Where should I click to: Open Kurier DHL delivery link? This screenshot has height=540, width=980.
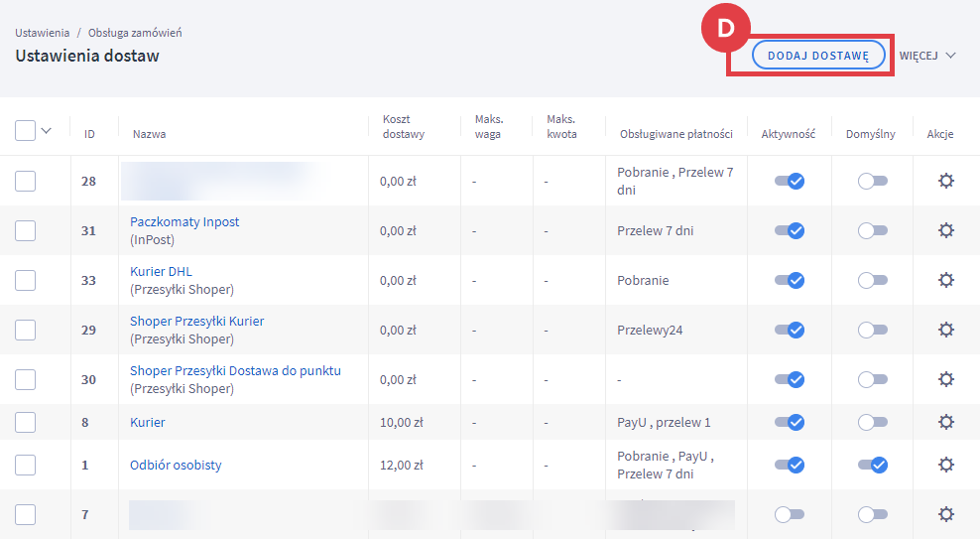coord(161,271)
